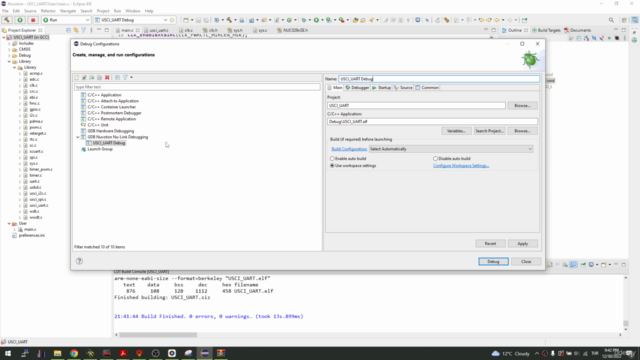Image resolution: width=640 pixels, height=360 pixels.
Task: Click the open perspective icon at top right
Action: click(624, 20)
